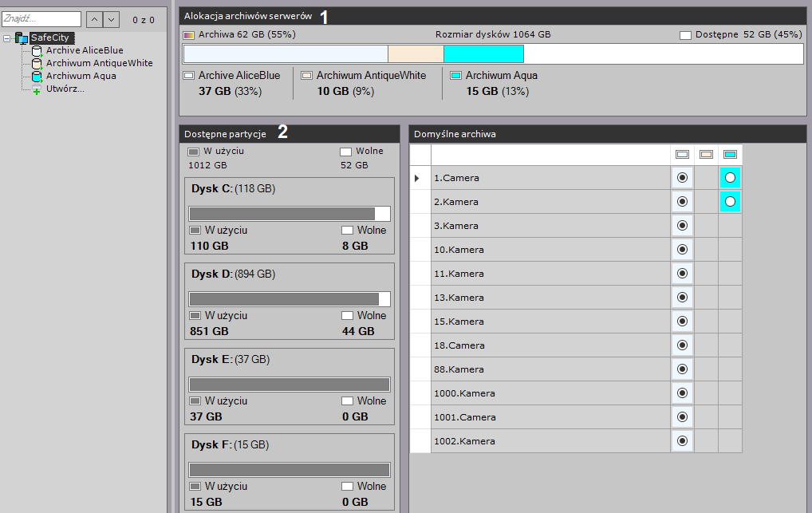The width and height of the screenshot is (812, 513).
Task: Select AliceBlue radio for 10.Kamera
Action: click(x=682, y=250)
